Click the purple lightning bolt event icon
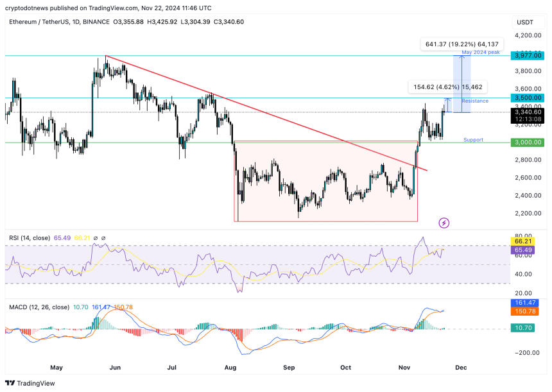The image size is (552, 392). coord(444,223)
